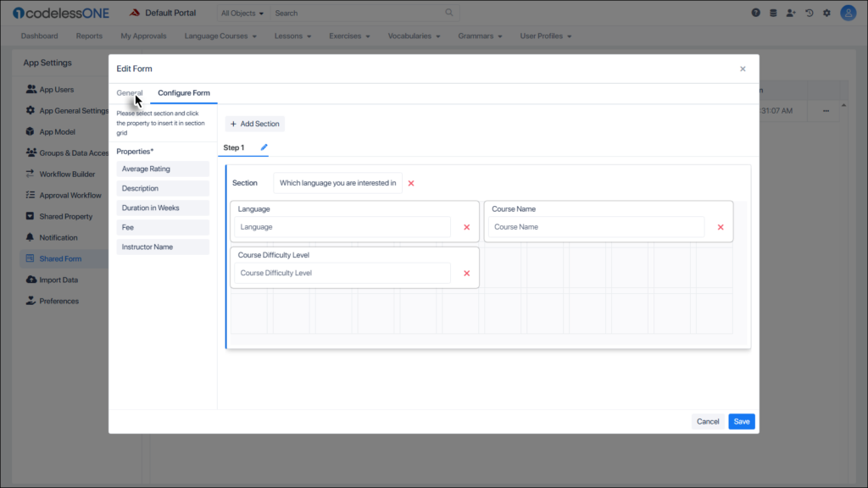
Task: Remove the Course Difficulty Level field
Action: tap(467, 274)
